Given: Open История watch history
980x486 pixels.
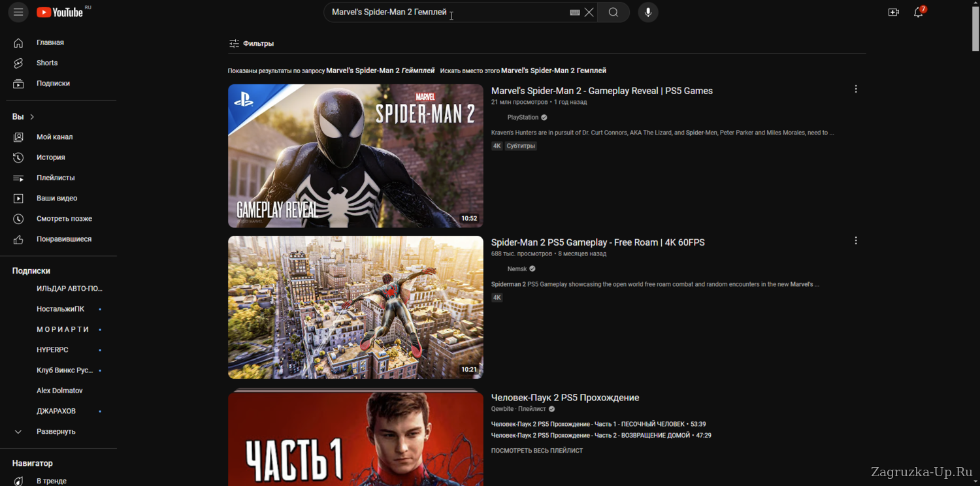Looking at the screenshot, I should click(x=50, y=157).
